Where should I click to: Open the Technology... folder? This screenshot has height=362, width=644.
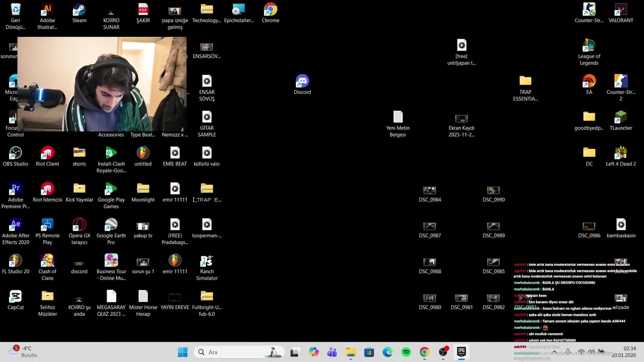tap(207, 14)
